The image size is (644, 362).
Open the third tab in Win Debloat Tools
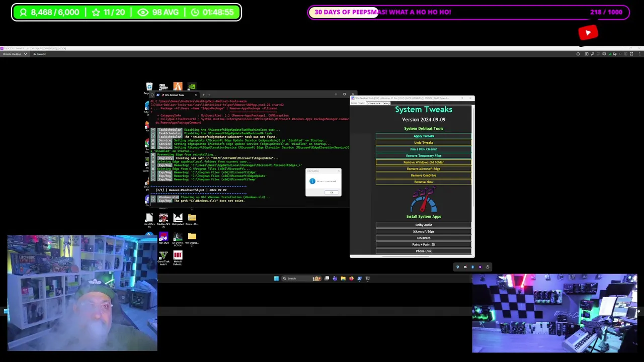(x=386, y=103)
